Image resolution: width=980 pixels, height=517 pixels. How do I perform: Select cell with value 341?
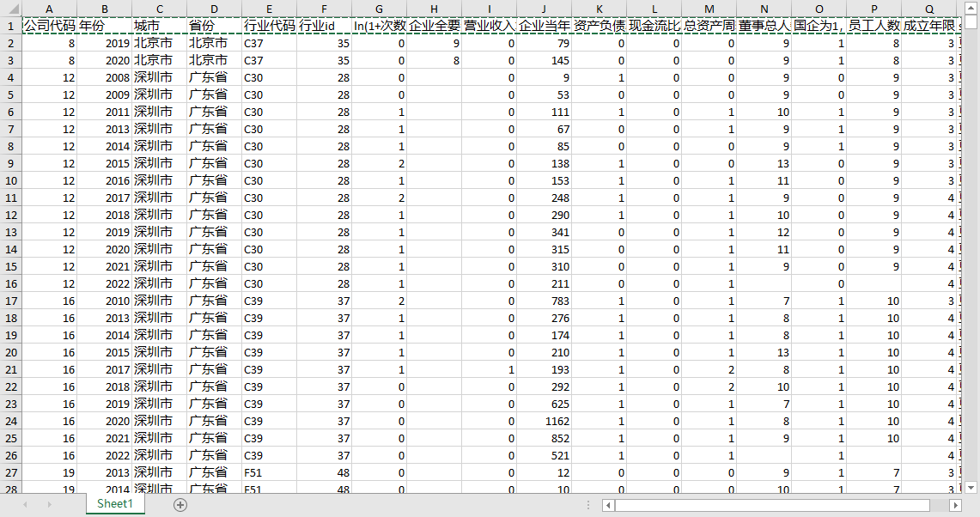[545, 232]
